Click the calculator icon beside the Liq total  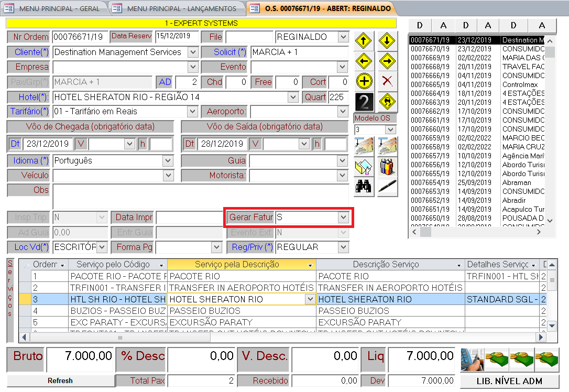coord(472,359)
